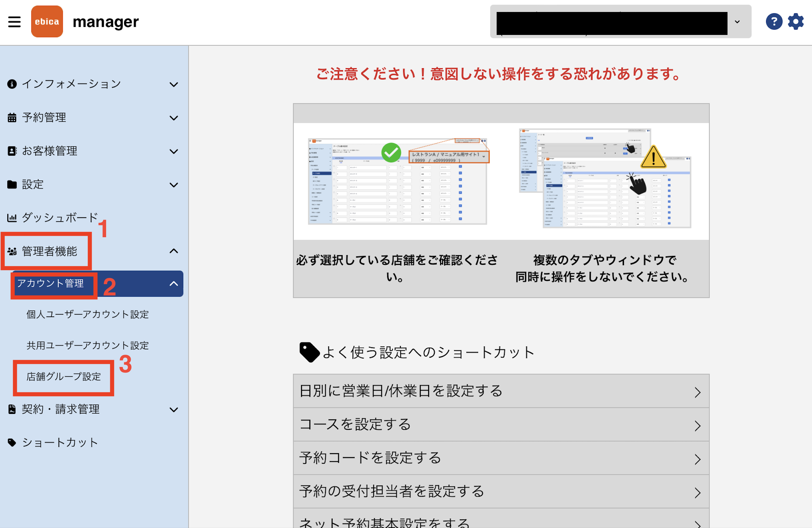Click arrow on 予約コードを設定する row
The height and width of the screenshot is (528, 812).
[x=698, y=459]
